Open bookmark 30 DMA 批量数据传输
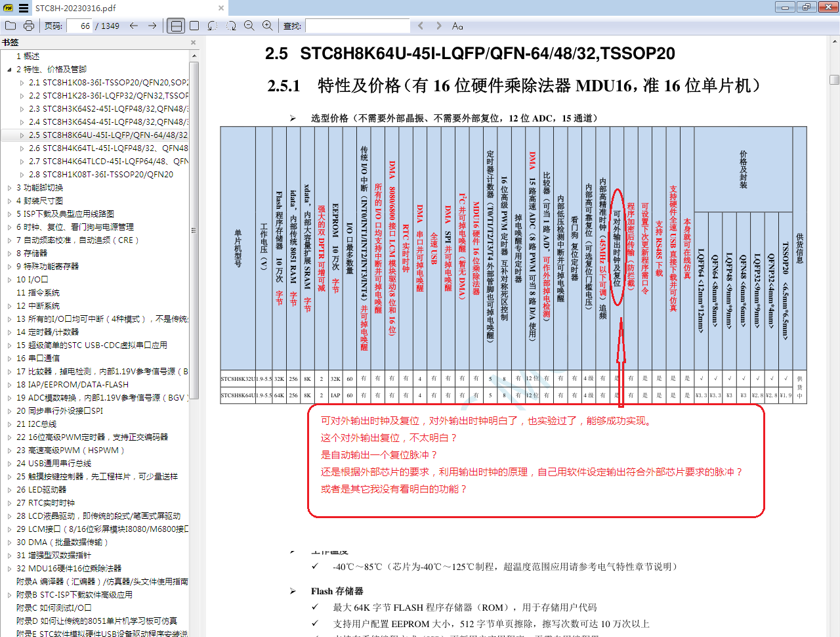The height and width of the screenshot is (637, 840). click(62, 542)
